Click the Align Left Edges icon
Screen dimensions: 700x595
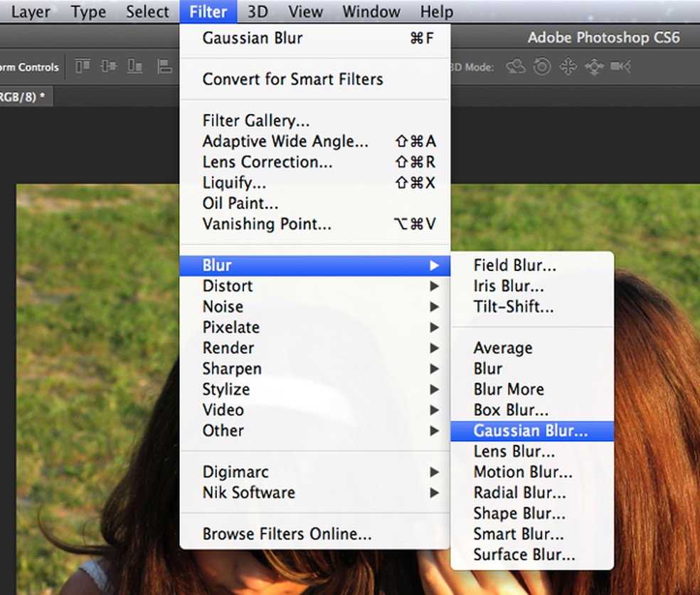point(164,67)
